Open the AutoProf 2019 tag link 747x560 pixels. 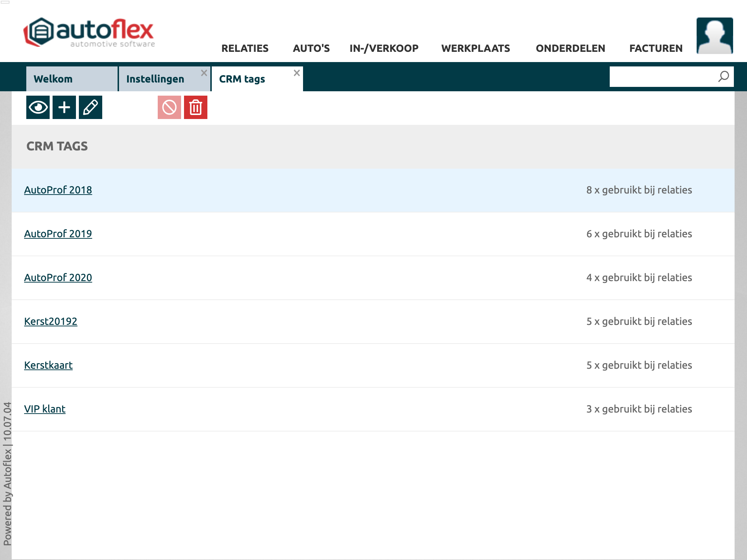pyautogui.click(x=58, y=234)
